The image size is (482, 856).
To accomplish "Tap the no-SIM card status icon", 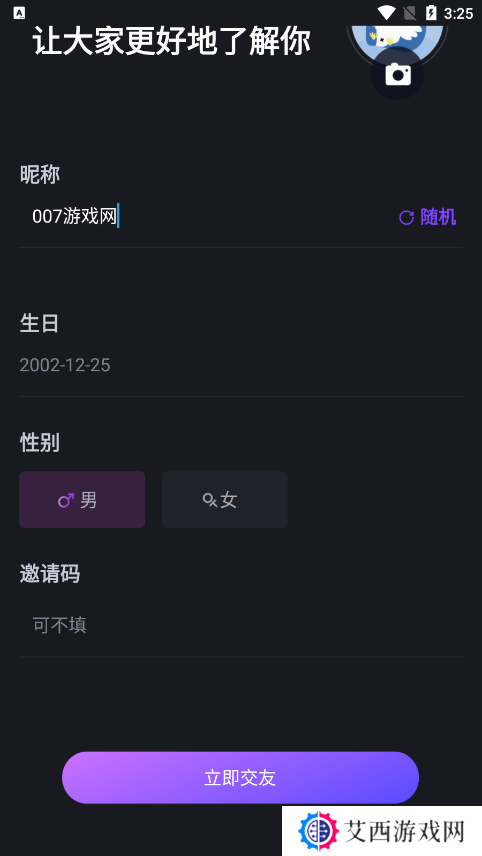I will [x=409, y=13].
